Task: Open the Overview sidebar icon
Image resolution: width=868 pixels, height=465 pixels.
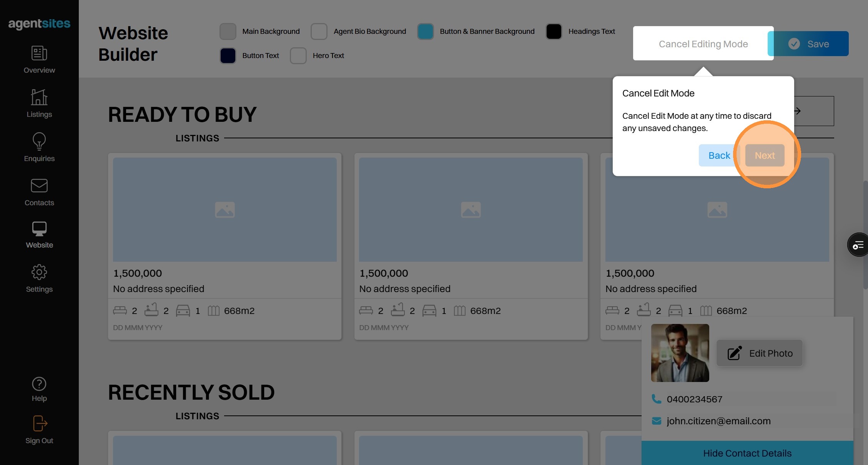Action: click(x=39, y=53)
